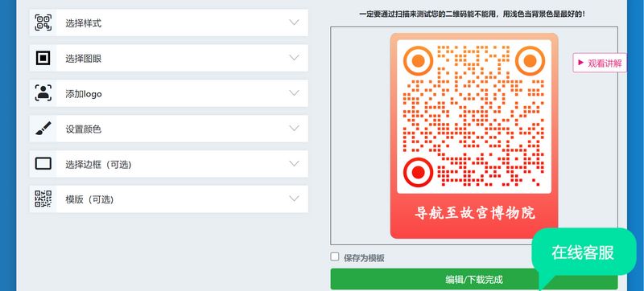Viewport: 644px width, 291px height.
Task: Click the rectangle frame icon for 选择边框
Action: 43,163
